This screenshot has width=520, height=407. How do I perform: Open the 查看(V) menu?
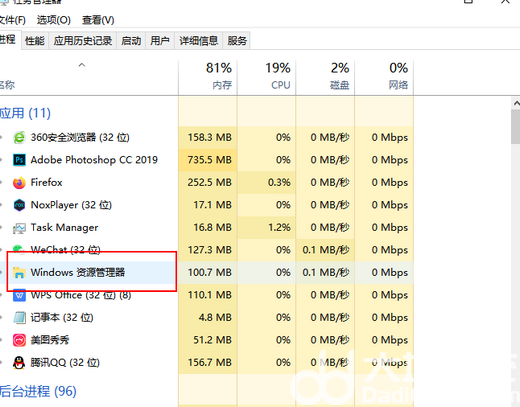[98, 20]
